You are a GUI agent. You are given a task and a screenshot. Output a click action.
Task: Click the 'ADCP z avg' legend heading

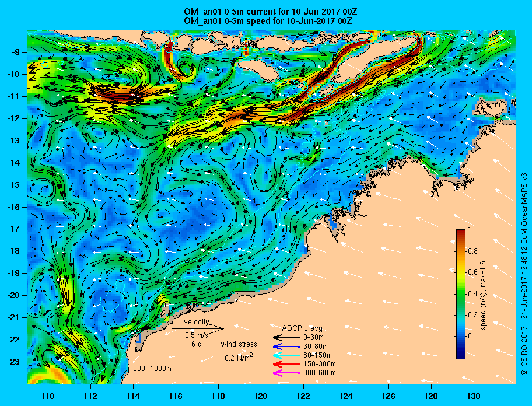pyautogui.click(x=302, y=328)
